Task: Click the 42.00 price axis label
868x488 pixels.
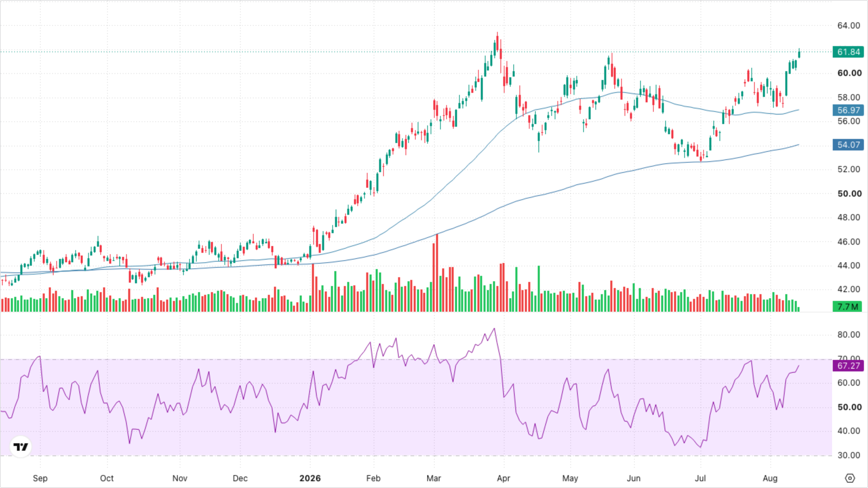Action: tap(849, 289)
